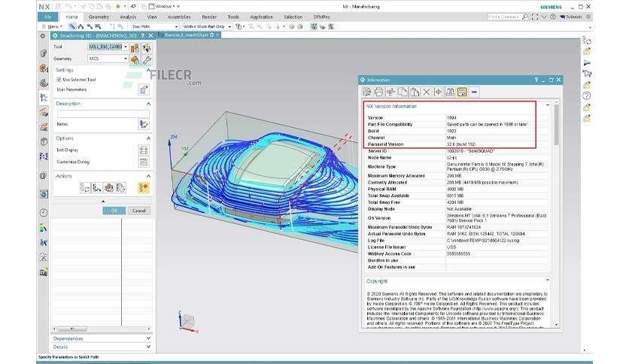Click the horizontal scrollbar below the navigator list
The height and width of the screenshot is (364, 629).
pos(72,329)
